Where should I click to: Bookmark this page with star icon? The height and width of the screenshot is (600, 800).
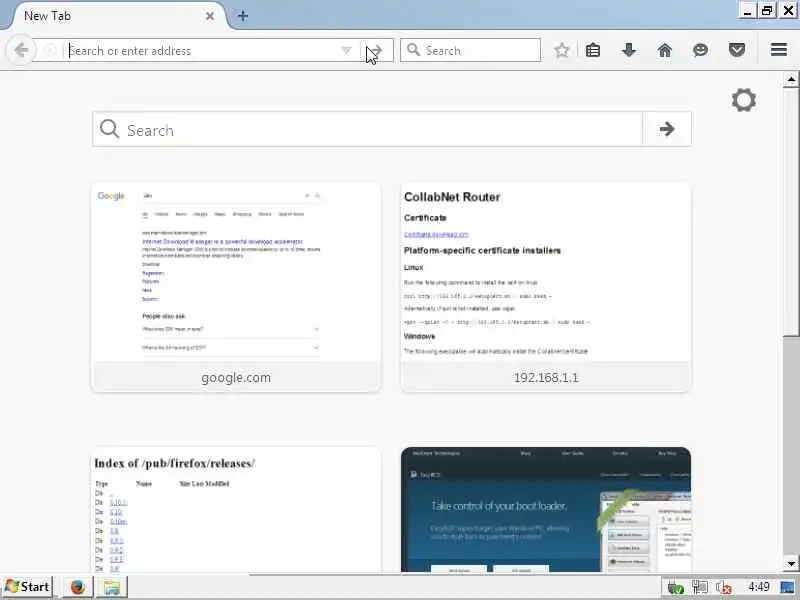[562, 50]
